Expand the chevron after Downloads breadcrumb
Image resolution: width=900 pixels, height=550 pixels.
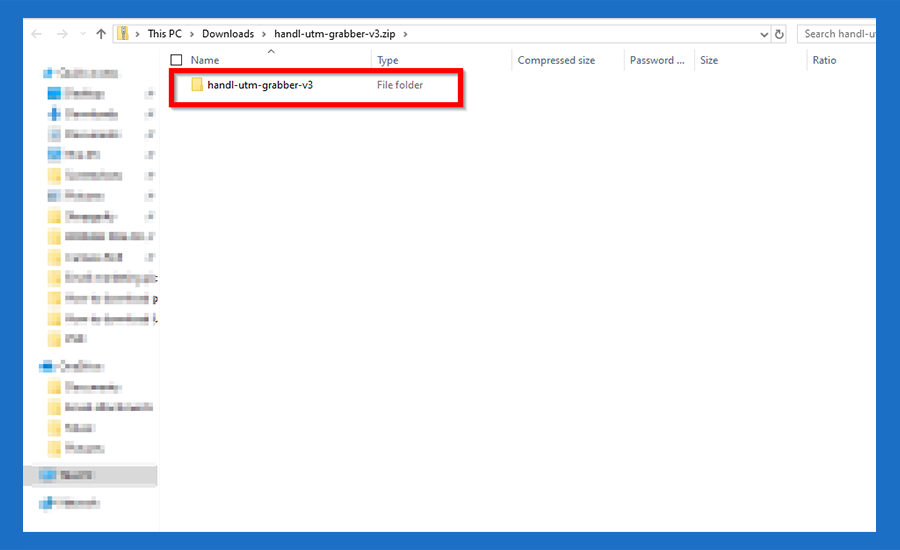(x=264, y=34)
